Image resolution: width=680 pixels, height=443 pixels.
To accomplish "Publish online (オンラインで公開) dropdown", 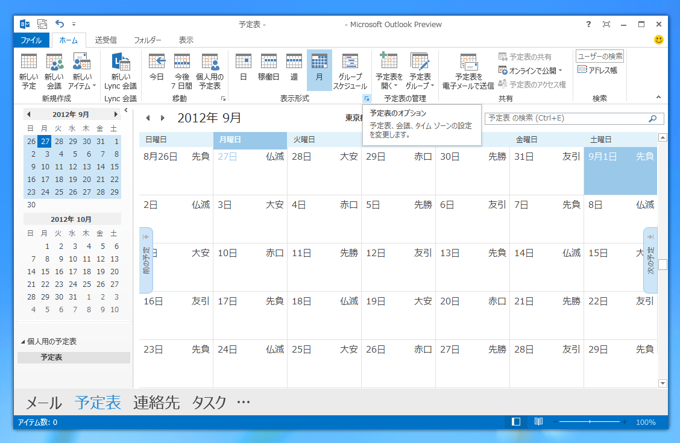I will pyautogui.click(x=530, y=70).
